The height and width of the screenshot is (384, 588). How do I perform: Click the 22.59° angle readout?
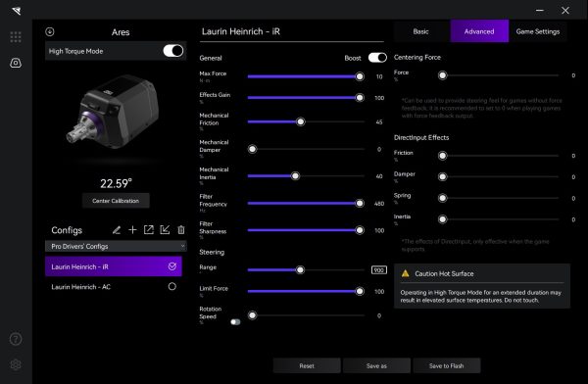point(116,183)
